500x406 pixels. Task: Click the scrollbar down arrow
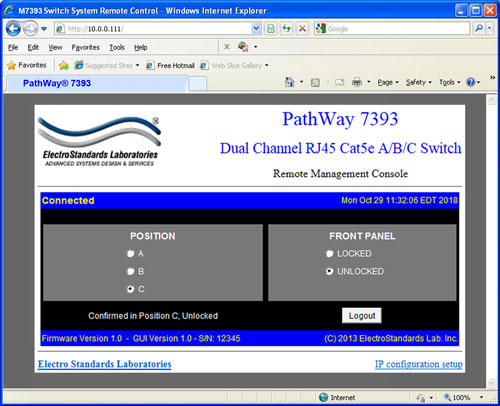(x=491, y=383)
